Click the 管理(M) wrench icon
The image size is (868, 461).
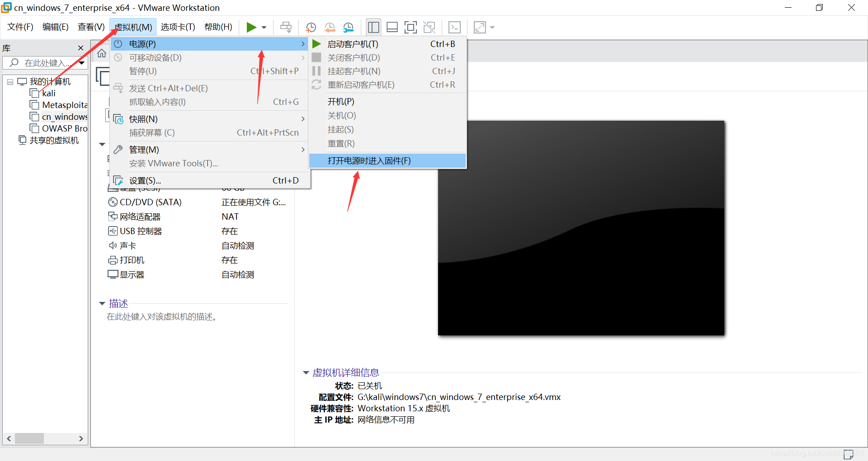[118, 150]
